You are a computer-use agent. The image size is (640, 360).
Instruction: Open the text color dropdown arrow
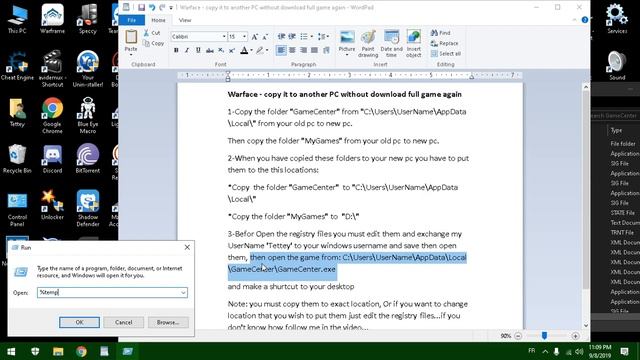pyautogui.click(x=251, y=50)
